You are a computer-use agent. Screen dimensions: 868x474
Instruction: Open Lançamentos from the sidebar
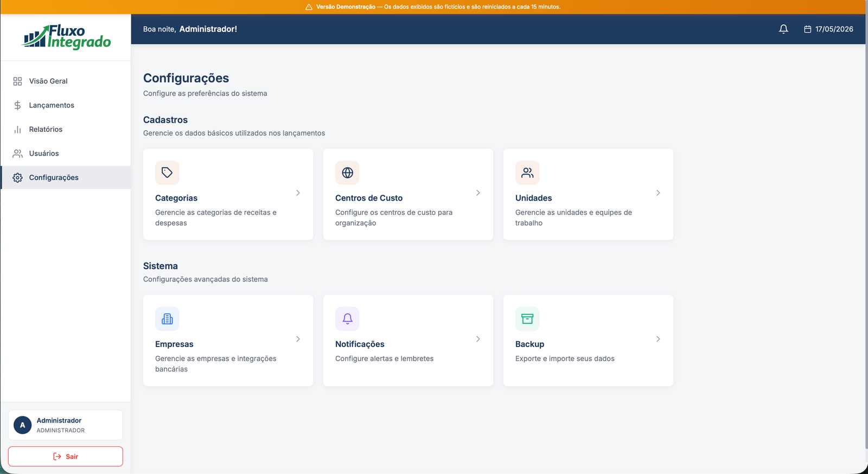click(x=66, y=105)
